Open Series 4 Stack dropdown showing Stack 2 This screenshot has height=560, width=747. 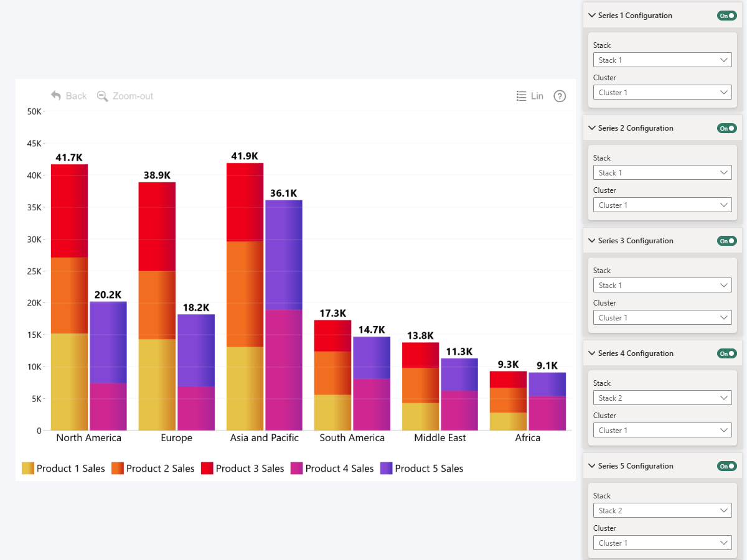pos(662,398)
